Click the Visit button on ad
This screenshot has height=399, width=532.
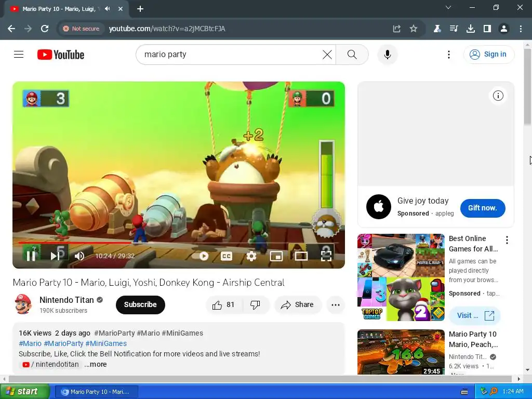point(475,315)
